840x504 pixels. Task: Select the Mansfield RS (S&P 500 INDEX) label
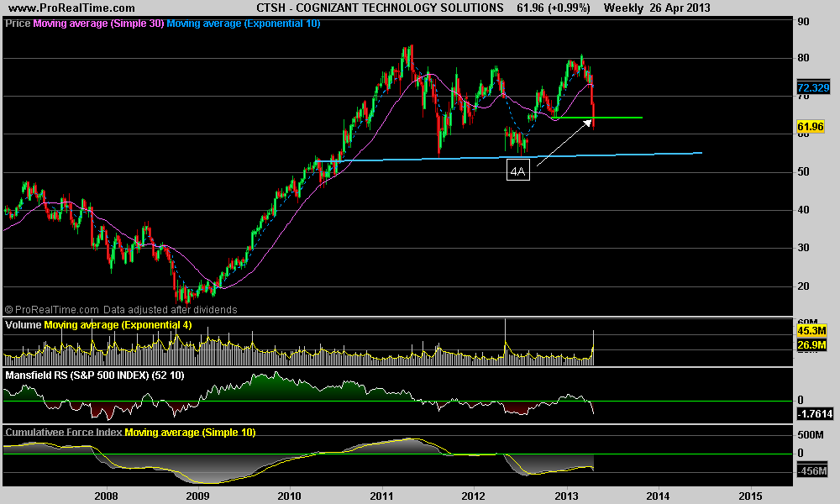click(x=95, y=375)
